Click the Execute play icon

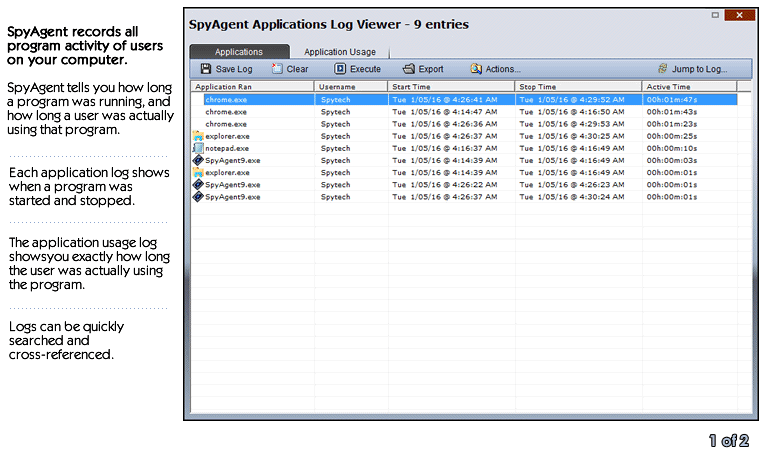pos(340,69)
